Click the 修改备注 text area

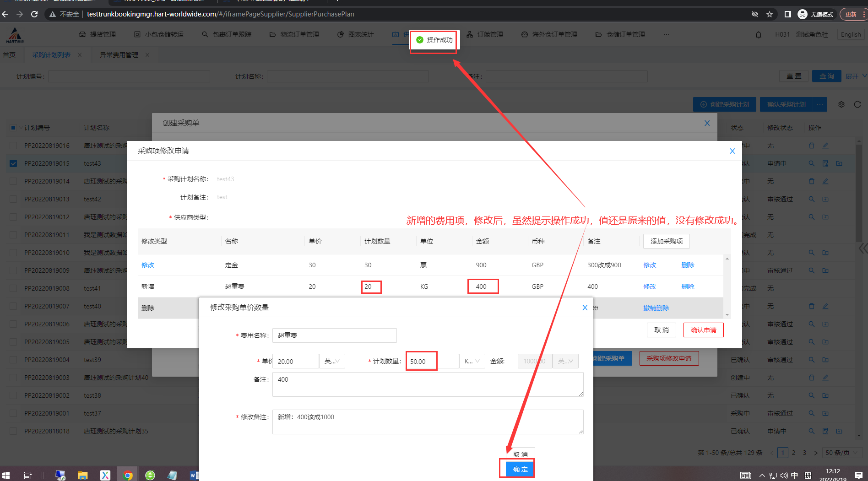[428, 422]
